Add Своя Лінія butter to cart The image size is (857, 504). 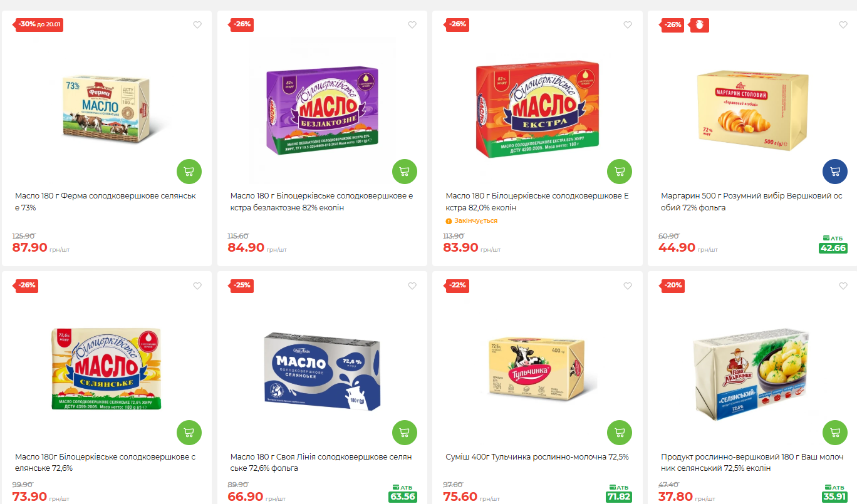(x=405, y=433)
